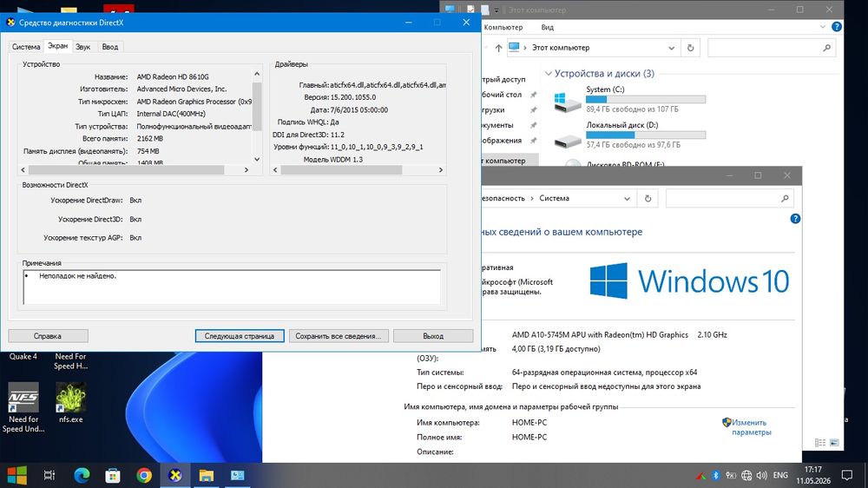
Task: Click the battery tray icon
Action: pos(731,475)
